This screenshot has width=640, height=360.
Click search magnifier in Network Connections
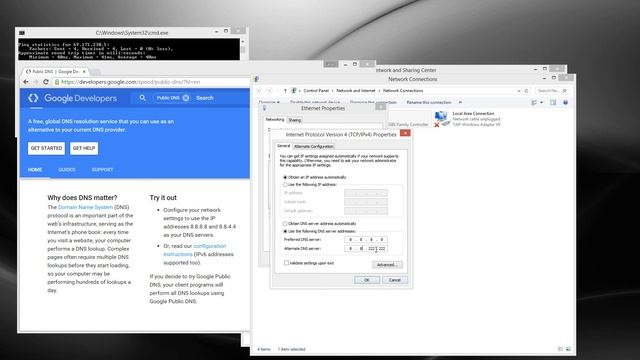point(564,91)
